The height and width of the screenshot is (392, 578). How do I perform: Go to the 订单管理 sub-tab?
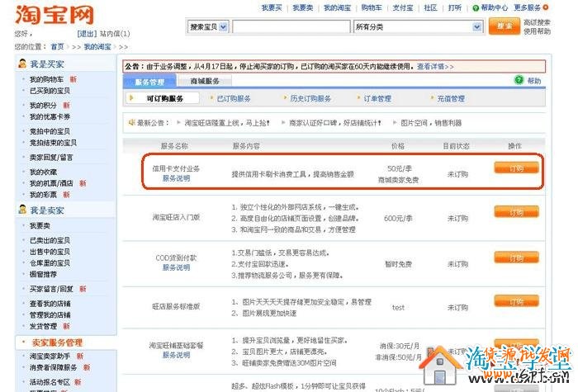point(377,98)
